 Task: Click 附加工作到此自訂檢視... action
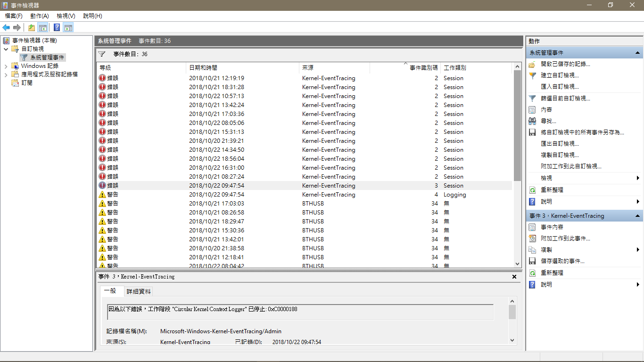click(571, 166)
